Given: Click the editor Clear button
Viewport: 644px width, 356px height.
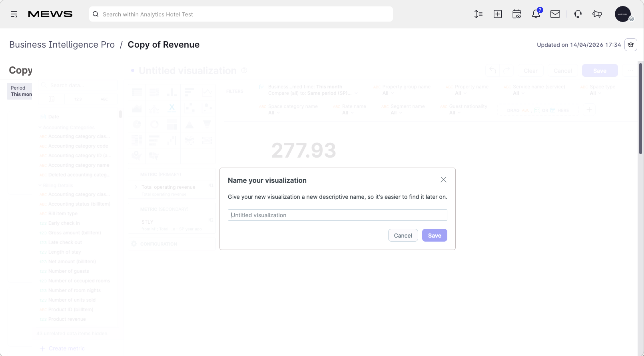Looking at the screenshot, I should click(x=530, y=71).
